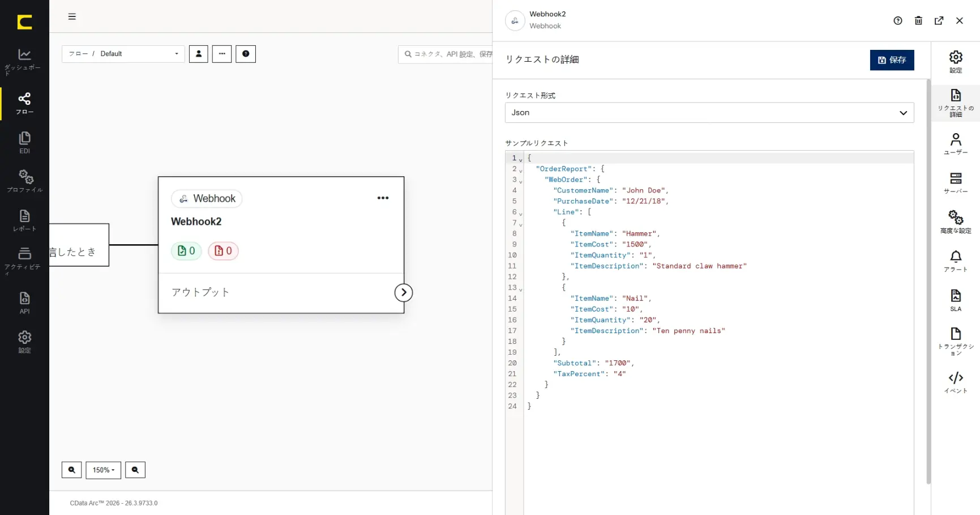Click the success count badge on Webhook2
This screenshot has width=980, height=515.
[186, 251]
